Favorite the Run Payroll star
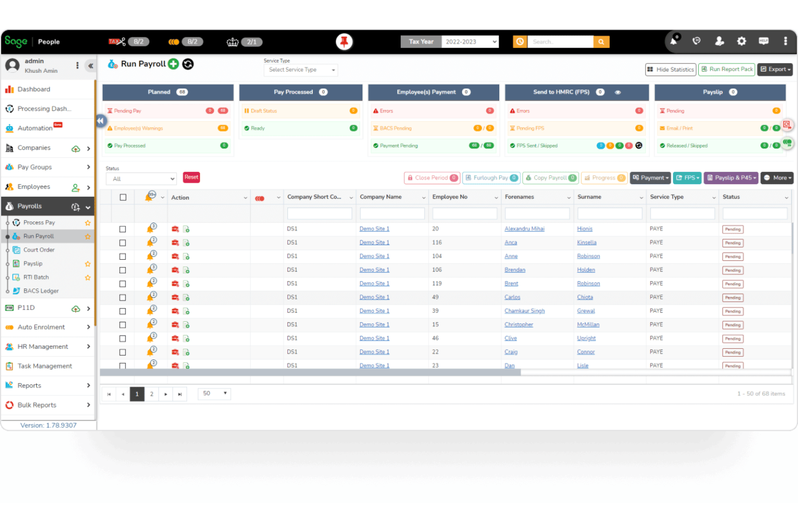798x532 pixels. 87,237
